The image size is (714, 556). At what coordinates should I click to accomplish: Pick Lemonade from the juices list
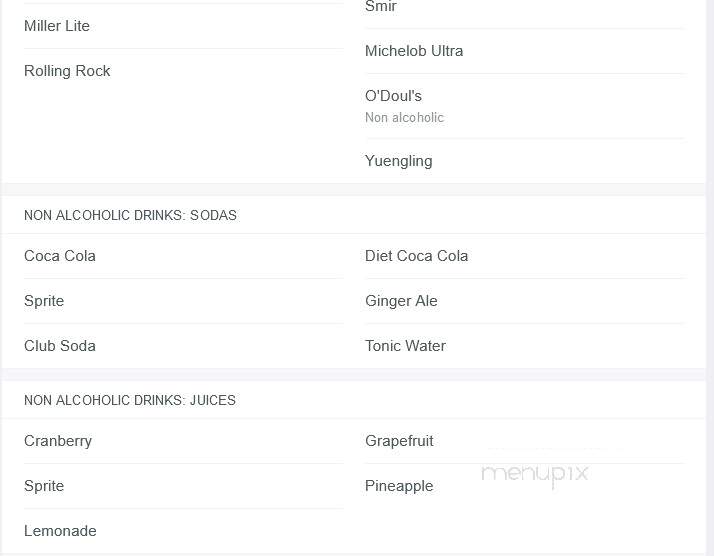coord(60,531)
